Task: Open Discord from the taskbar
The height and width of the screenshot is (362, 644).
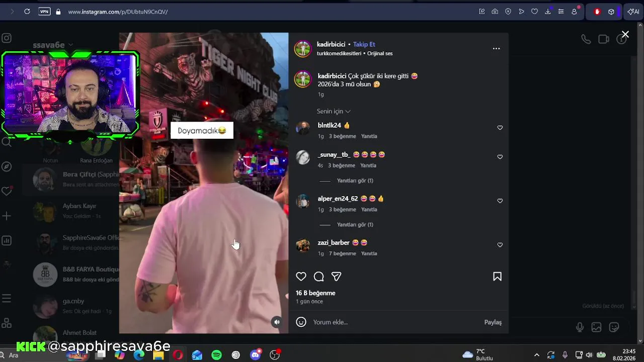Action: point(256,355)
